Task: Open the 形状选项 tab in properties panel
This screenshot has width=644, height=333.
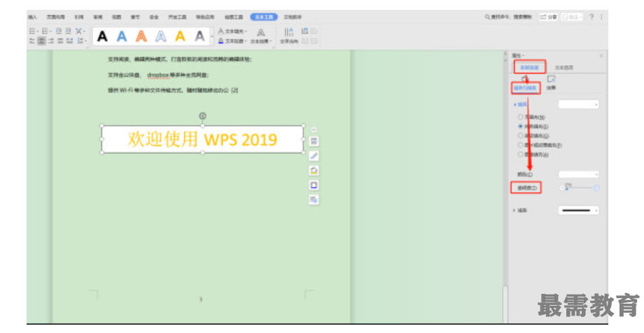Action: tap(529, 67)
